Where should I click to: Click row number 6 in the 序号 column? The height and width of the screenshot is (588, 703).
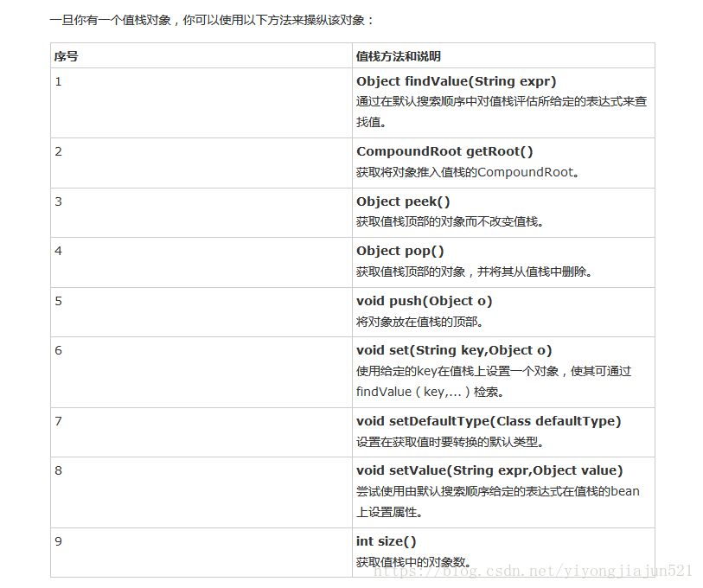pyautogui.click(x=58, y=351)
